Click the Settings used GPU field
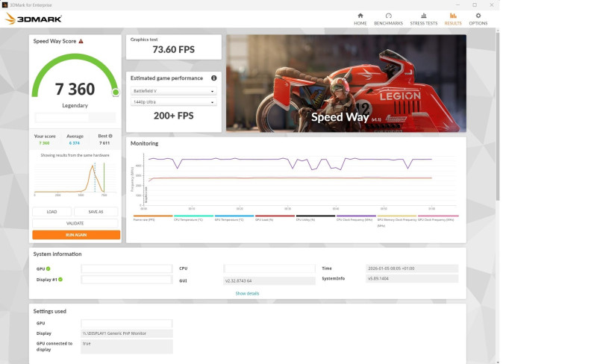The height and width of the screenshot is (364, 597). tap(127, 323)
